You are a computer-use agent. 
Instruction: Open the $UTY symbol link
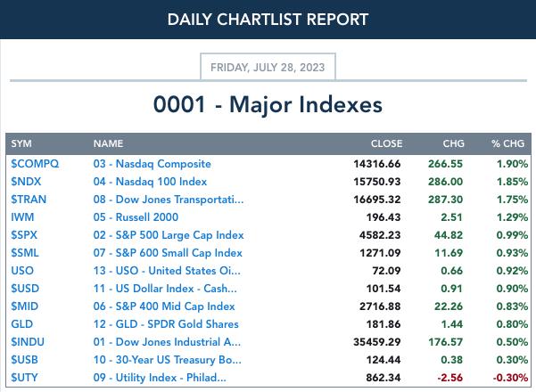(24, 378)
